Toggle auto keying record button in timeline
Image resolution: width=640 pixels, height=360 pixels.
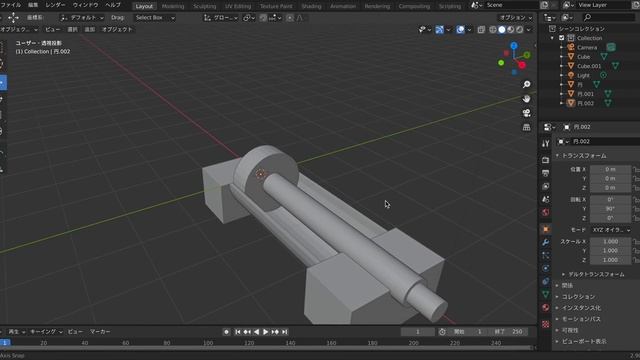coord(227,332)
